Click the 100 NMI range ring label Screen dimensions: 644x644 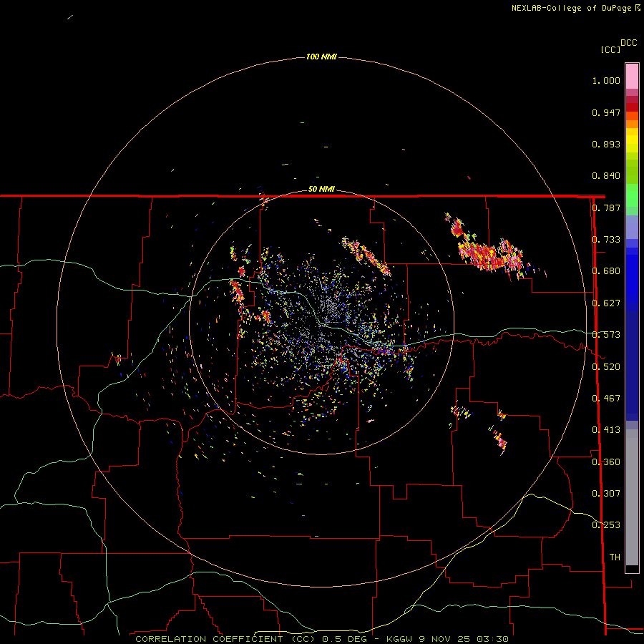click(x=321, y=57)
